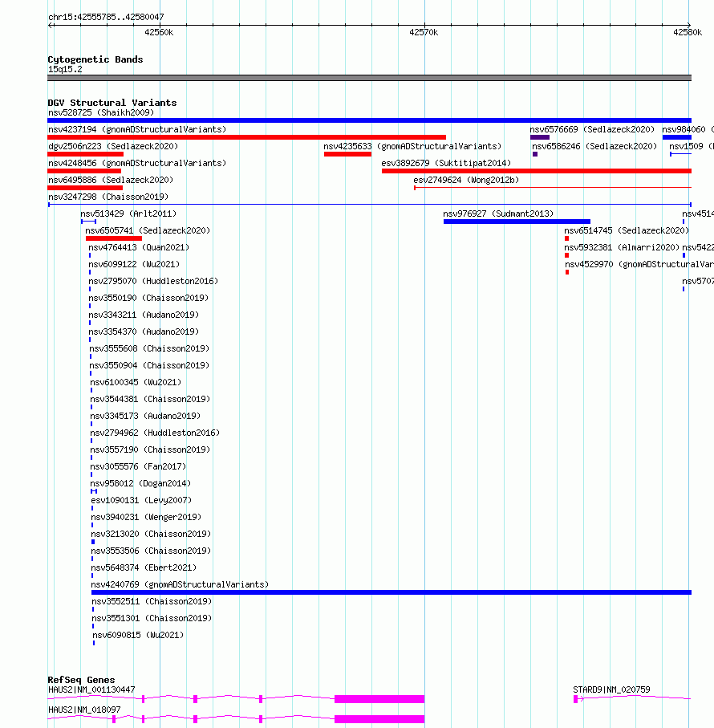
Task: Click HAUS2 NM_001130447 large magenta exon
Action: coord(379,699)
